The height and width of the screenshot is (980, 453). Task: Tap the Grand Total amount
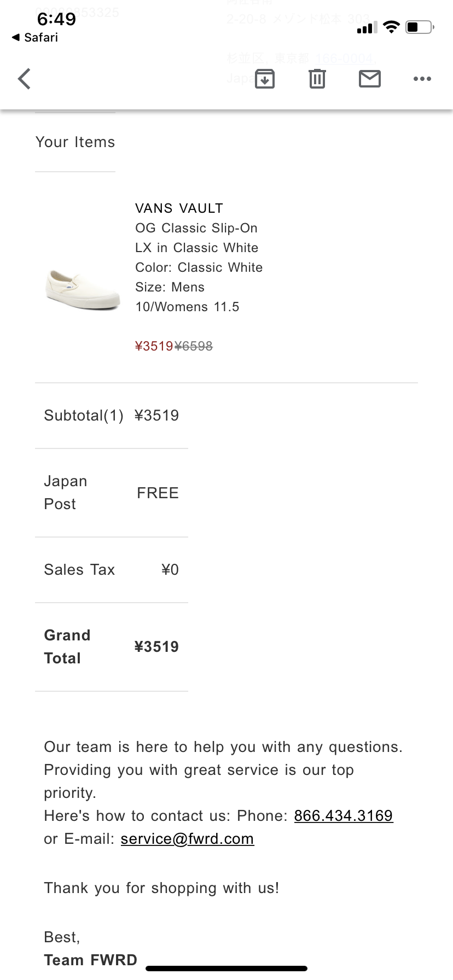click(x=156, y=646)
